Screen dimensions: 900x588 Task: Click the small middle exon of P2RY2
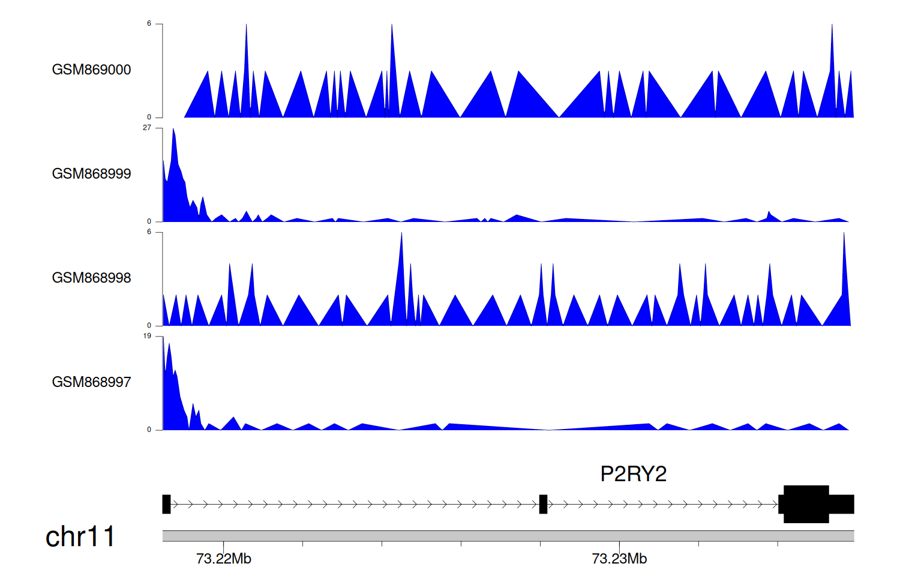click(x=543, y=504)
